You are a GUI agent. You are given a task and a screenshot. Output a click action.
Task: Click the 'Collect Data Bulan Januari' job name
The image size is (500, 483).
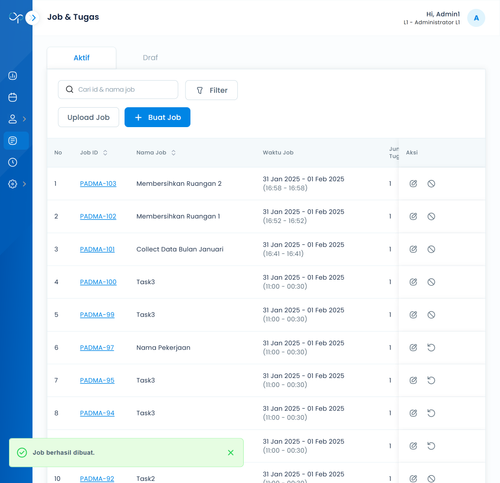click(x=180, y=249)
